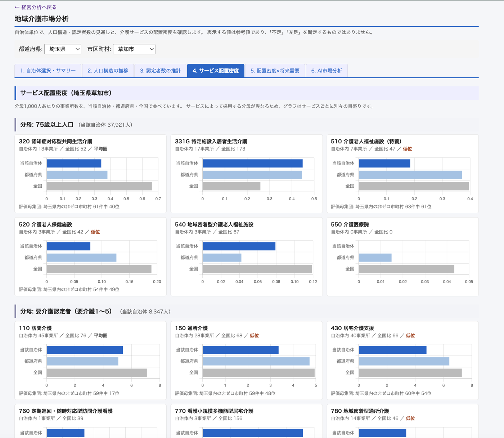
Task: Click 全国 bar in 430 居宅介護支援 chart
Action: [410, 373]
